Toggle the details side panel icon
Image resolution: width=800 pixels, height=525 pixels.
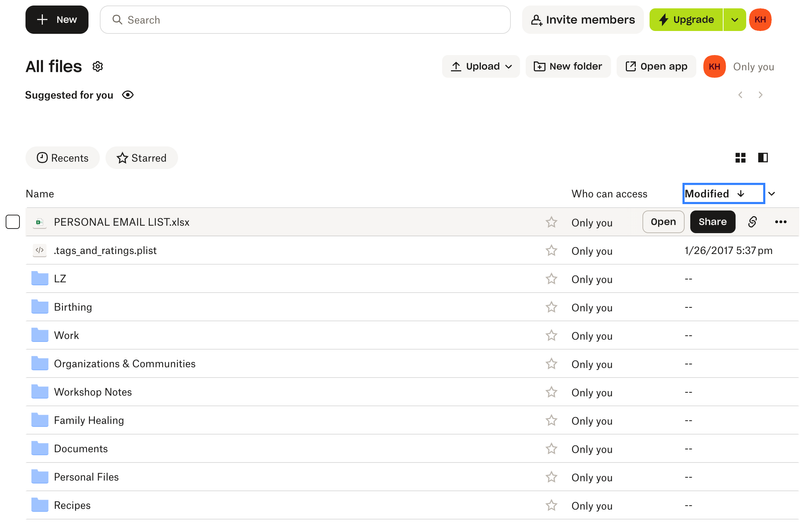(x=763, y=158)
